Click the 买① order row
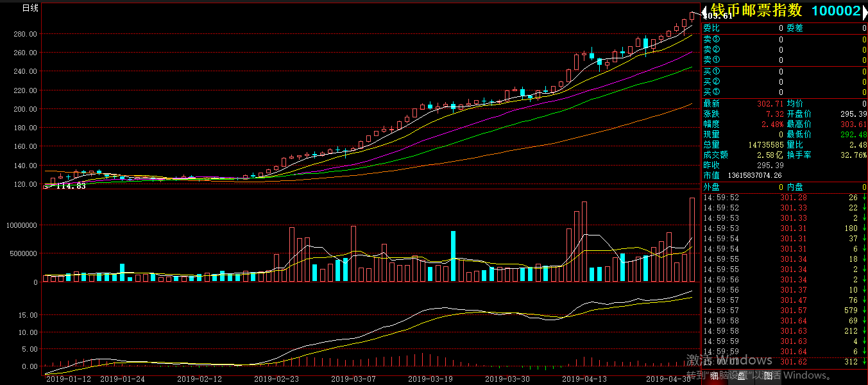 [785, 71]
